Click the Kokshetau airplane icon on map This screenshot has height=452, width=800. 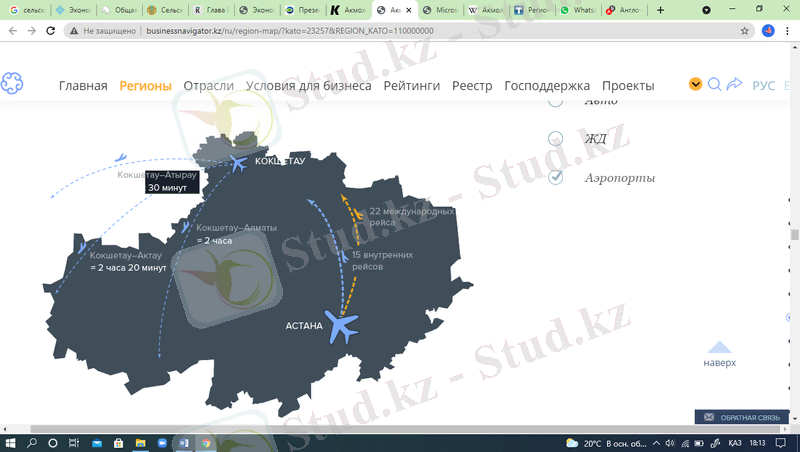[238, 162]
